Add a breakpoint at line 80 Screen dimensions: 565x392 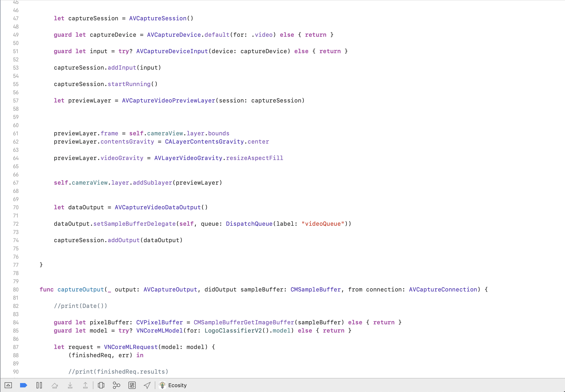tap(16, 290)
